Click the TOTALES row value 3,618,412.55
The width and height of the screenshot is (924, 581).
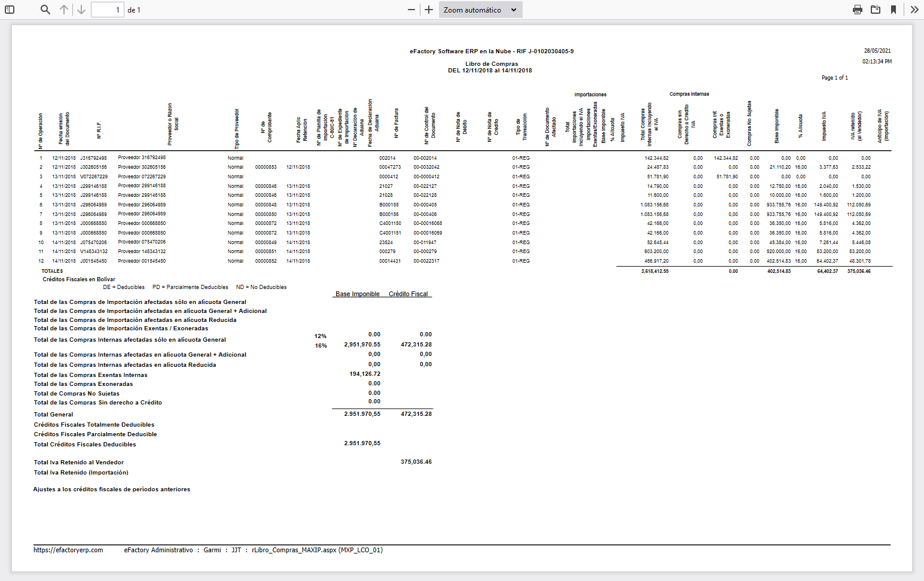click(655, 270)
